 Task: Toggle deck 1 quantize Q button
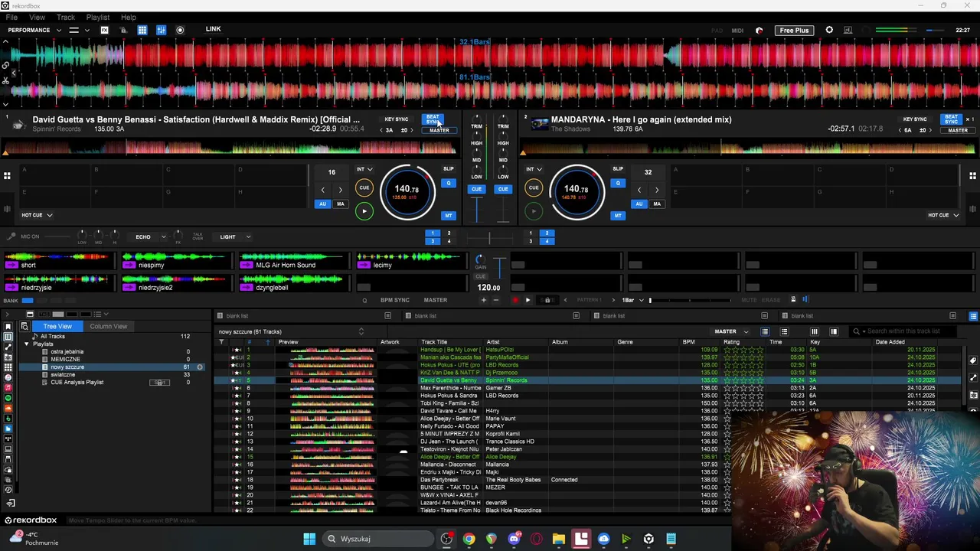point(449,183)
